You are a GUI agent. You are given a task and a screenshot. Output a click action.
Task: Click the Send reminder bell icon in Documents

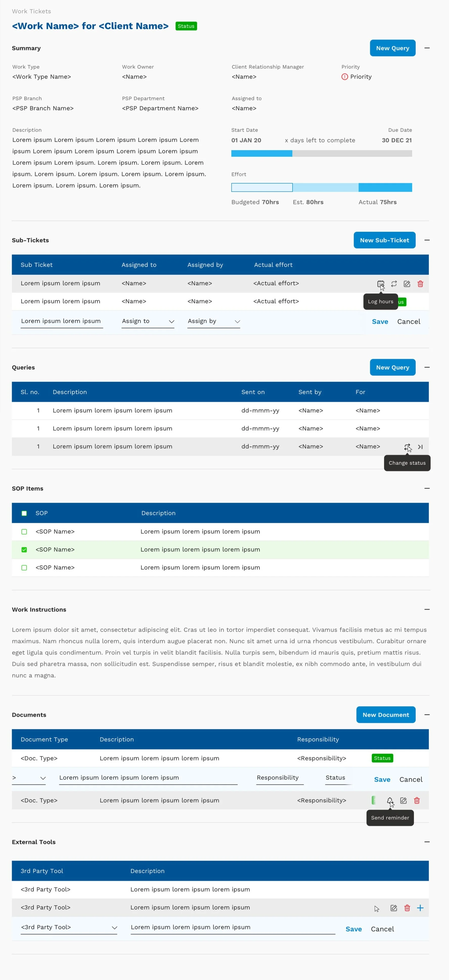[390, 800]
